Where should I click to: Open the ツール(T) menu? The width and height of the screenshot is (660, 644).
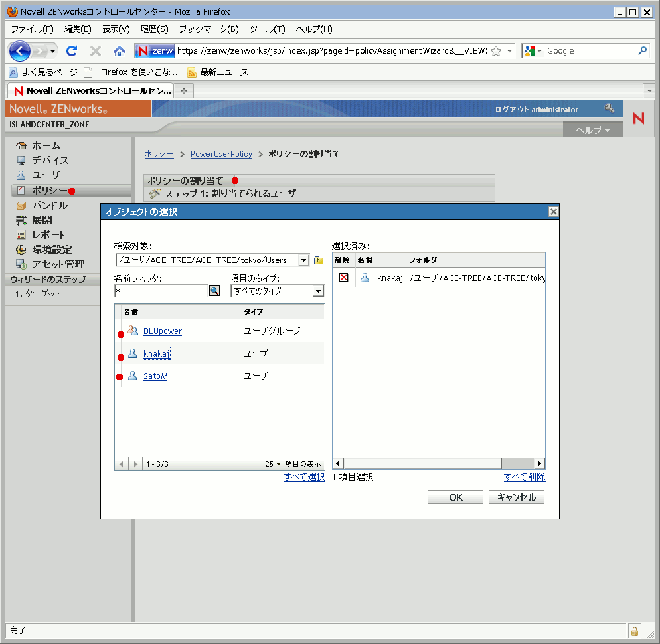(268, 29)
